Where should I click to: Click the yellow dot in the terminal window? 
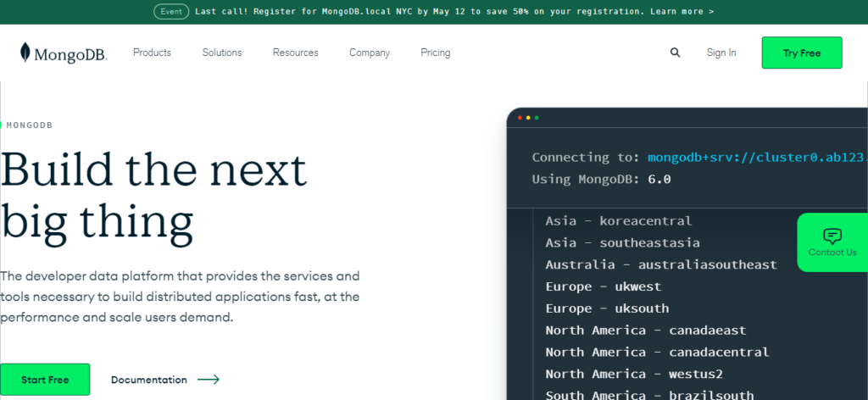click(x=528, y=118)
